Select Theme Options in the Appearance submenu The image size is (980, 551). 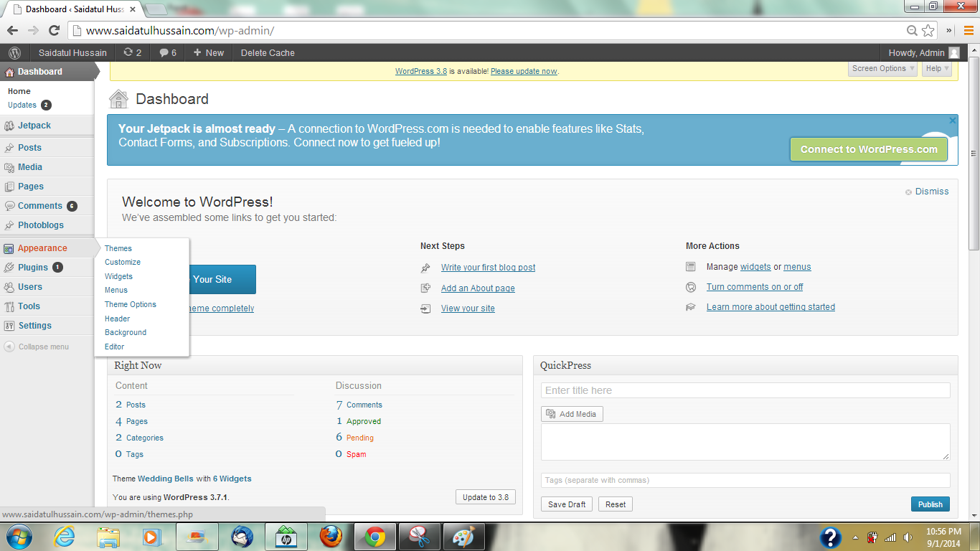[131, 304]
